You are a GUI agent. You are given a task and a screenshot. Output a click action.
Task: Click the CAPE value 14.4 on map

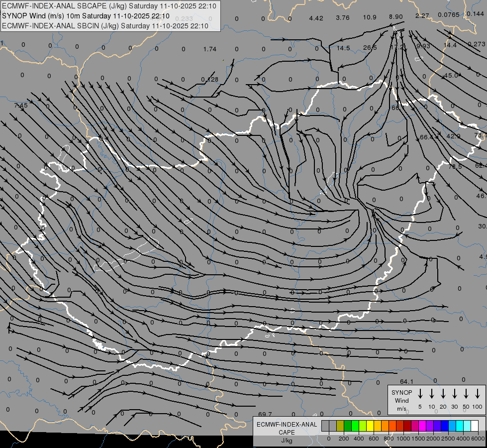click(x=450, y=45)
